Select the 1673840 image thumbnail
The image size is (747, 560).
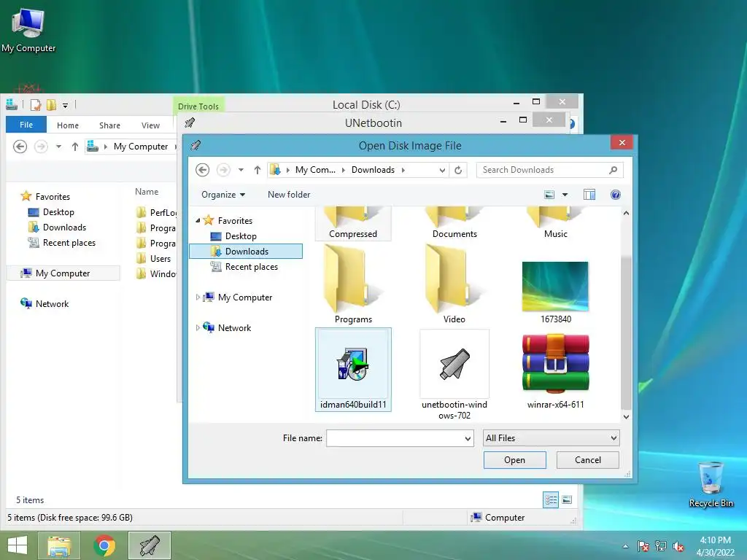[555, 293]
